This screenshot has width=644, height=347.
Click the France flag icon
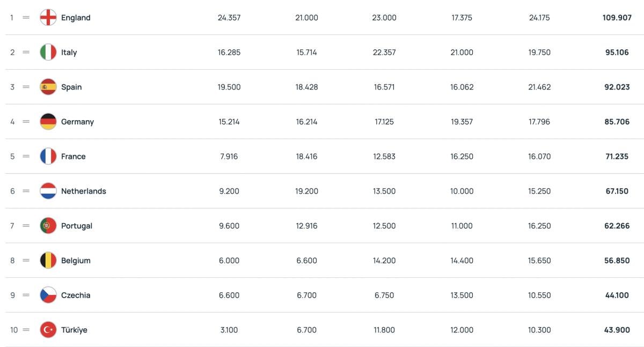pos(48,157)
